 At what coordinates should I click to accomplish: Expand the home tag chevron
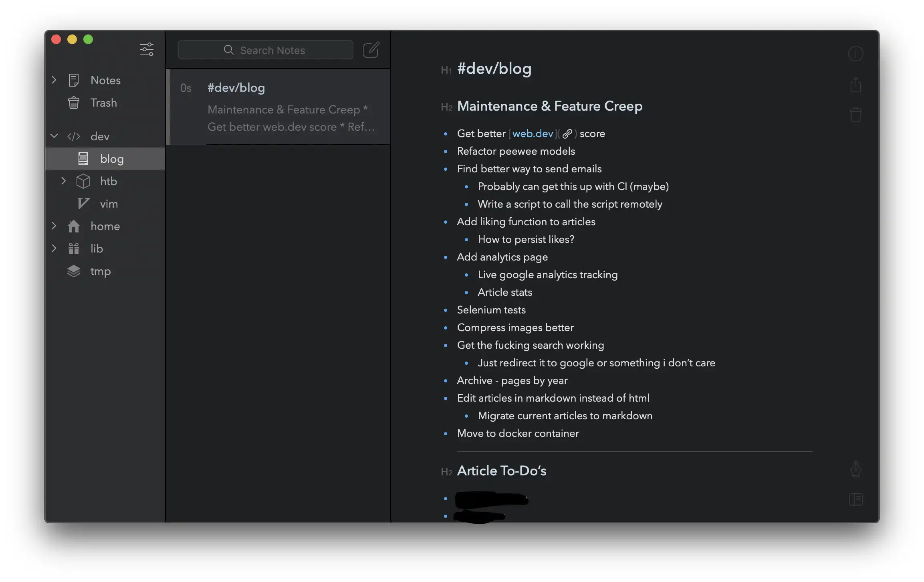tap(54, 226)
